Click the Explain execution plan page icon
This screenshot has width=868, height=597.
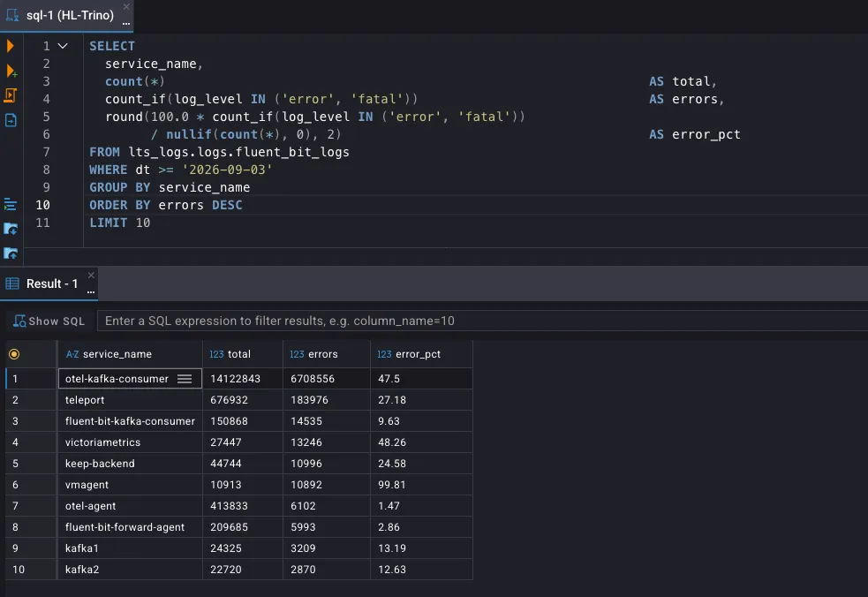[11, 120]
